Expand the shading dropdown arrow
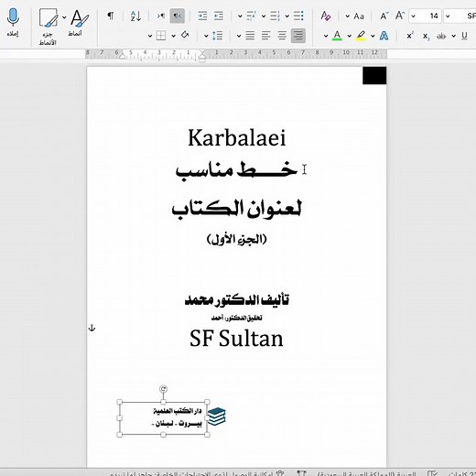 (173, 36)
